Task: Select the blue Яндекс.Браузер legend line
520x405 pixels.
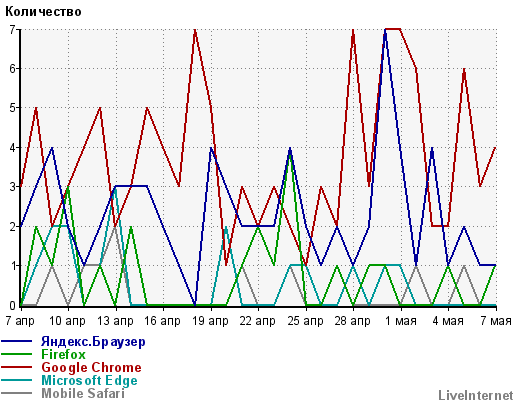Action: 17,341
